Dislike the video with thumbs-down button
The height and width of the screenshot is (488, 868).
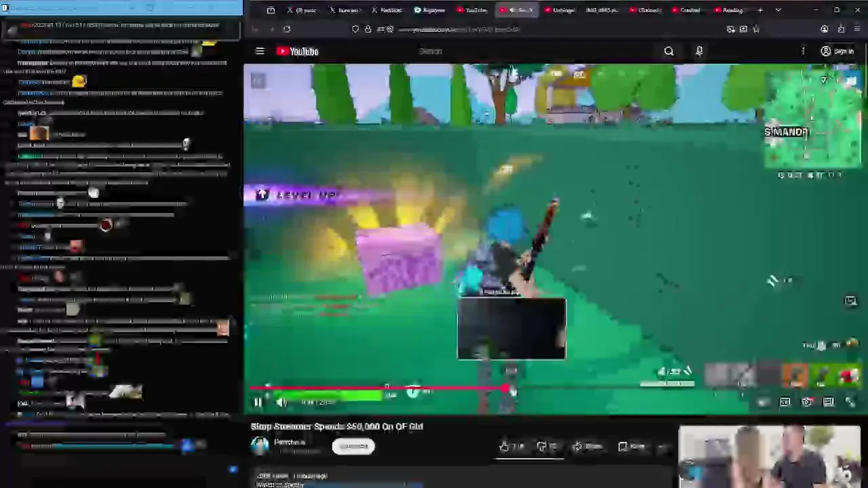point(547,447)
